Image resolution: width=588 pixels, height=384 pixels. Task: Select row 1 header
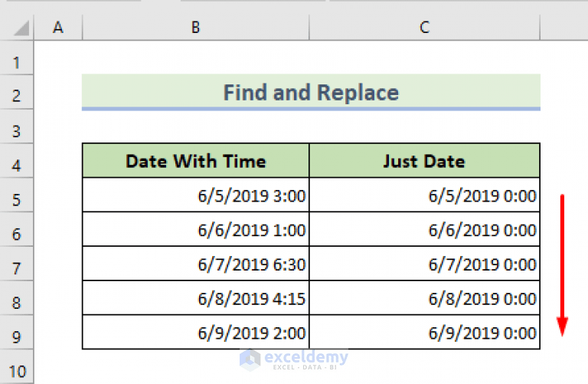17,57
